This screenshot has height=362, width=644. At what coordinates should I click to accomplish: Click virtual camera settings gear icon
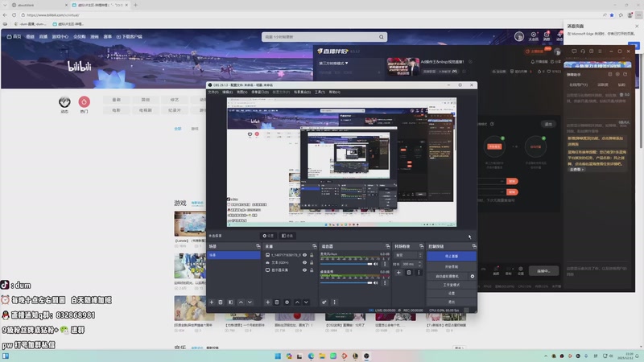pos(473,276)
